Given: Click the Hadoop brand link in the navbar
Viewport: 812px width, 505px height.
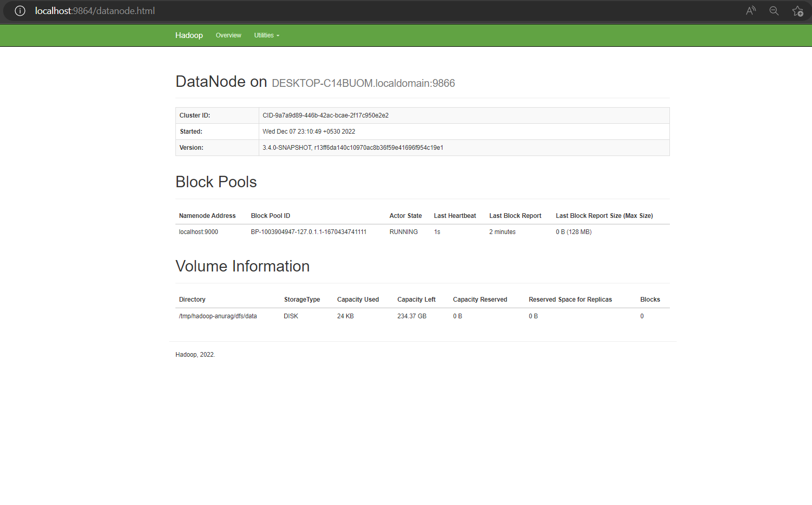Looking at the screenshot, I should point(189,35).
